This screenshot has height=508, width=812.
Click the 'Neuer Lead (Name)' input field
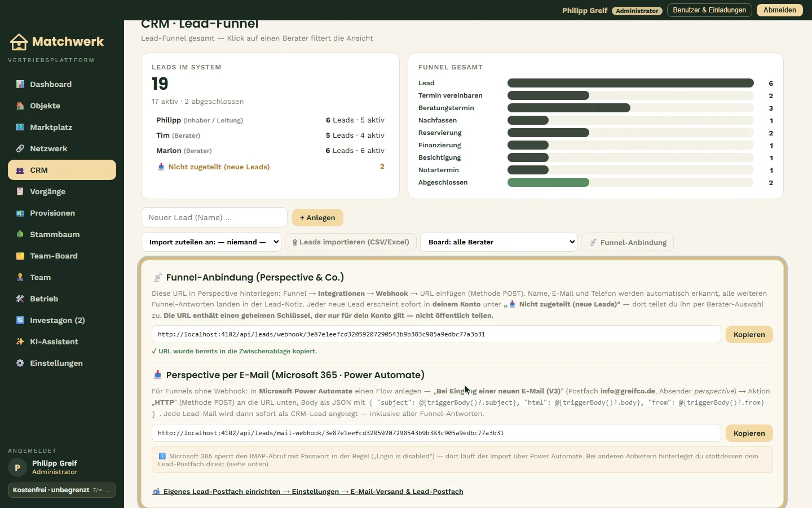point(214,217)
